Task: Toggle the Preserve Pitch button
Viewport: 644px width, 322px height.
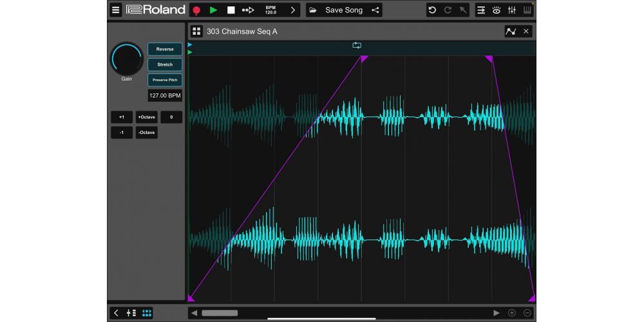Action: coord(165,80)
